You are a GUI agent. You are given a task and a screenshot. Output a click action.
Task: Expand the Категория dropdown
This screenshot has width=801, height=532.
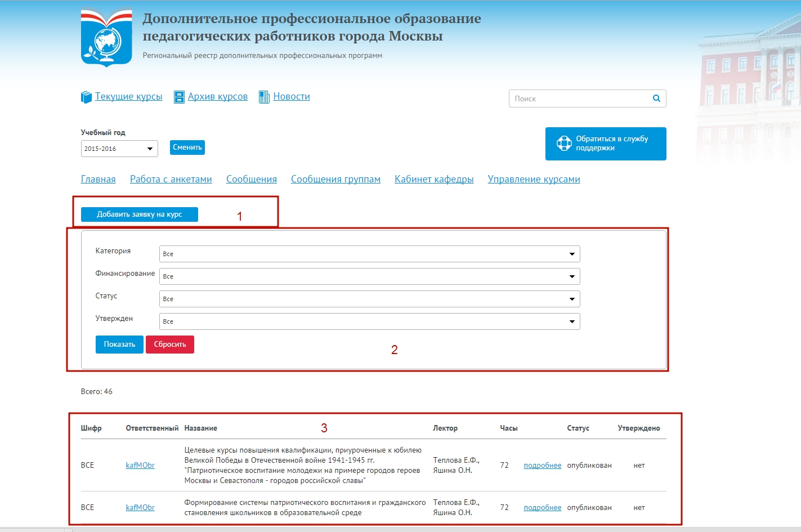pyautogui.click(x=370, y=254)
